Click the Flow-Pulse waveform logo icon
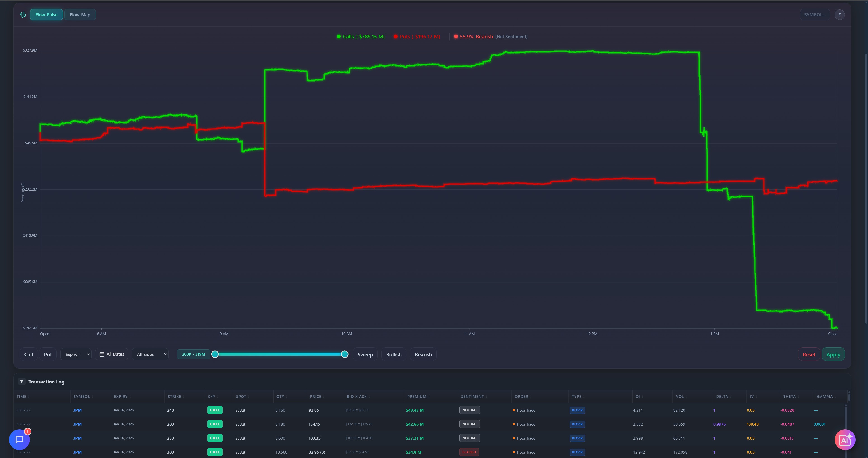Screen dimensions: 868x458 point(23,14)
